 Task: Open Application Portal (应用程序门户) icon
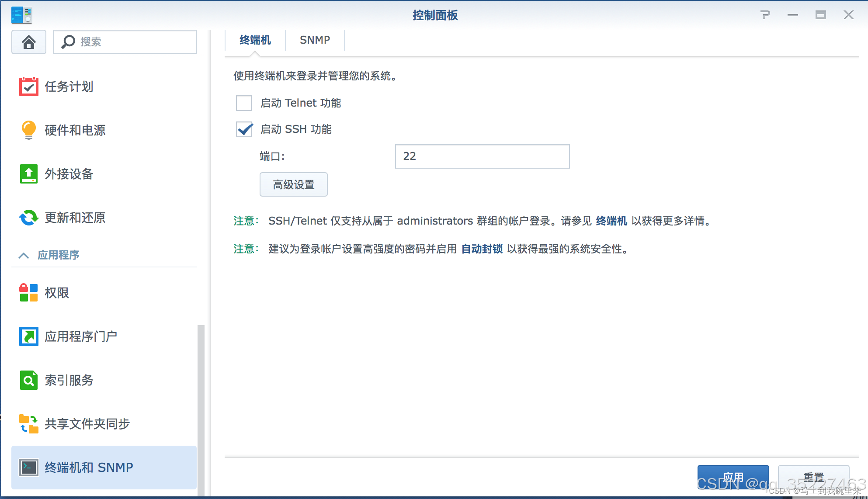point(29,336)
